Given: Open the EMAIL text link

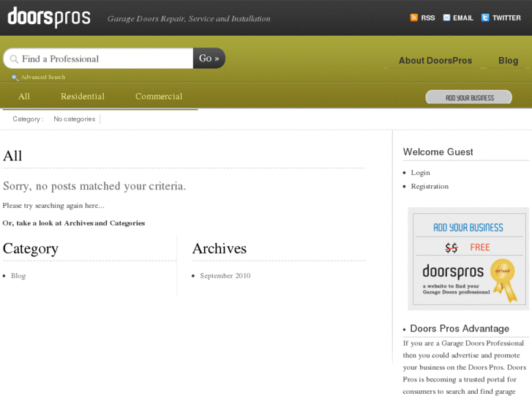Looking at the screenshot, I should pos(463,18).
